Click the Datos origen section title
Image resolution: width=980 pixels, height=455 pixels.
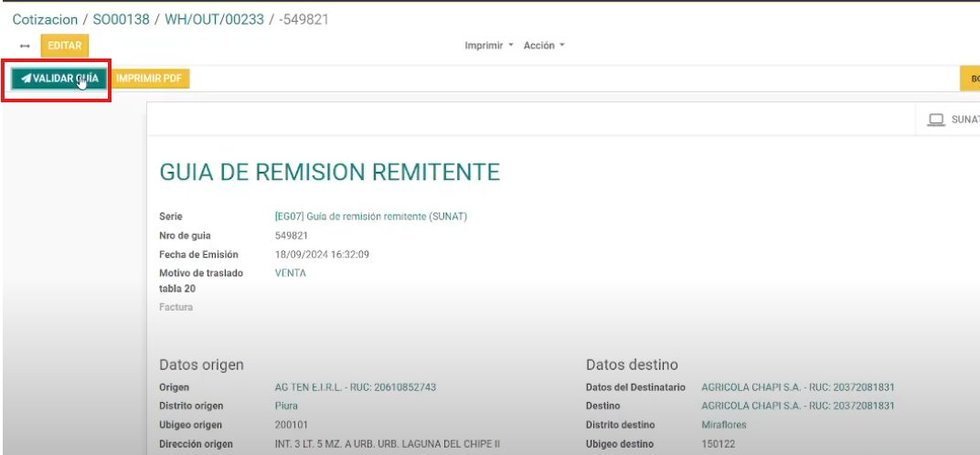201,365
